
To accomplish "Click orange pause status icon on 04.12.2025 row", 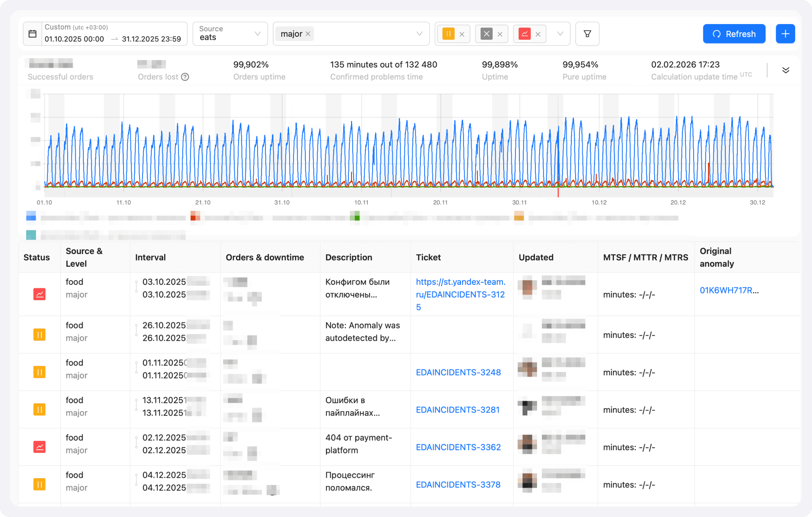I will (39, 484).
